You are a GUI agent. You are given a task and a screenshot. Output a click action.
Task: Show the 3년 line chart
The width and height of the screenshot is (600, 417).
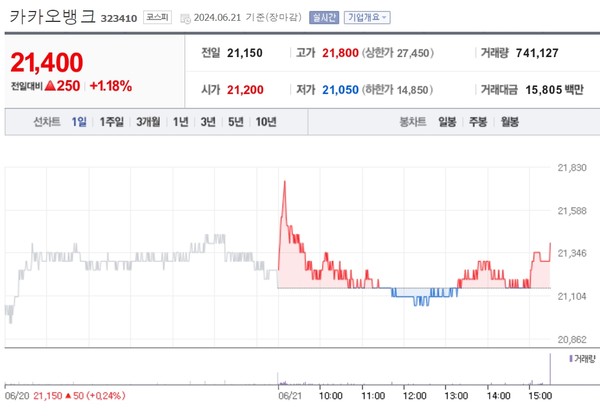coord(208,122)
